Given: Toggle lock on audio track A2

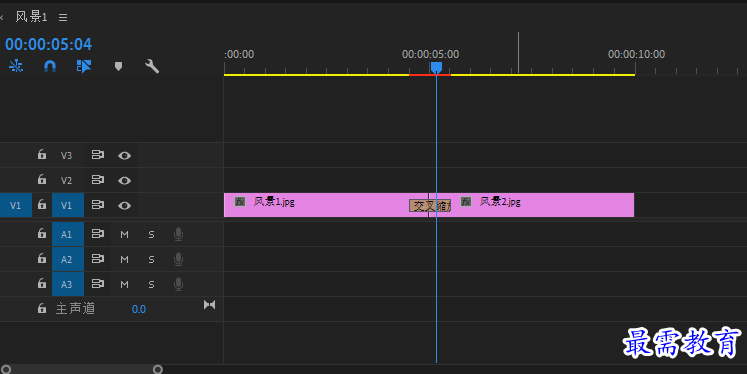Looking at the screenshot, I should coord(42,259).
